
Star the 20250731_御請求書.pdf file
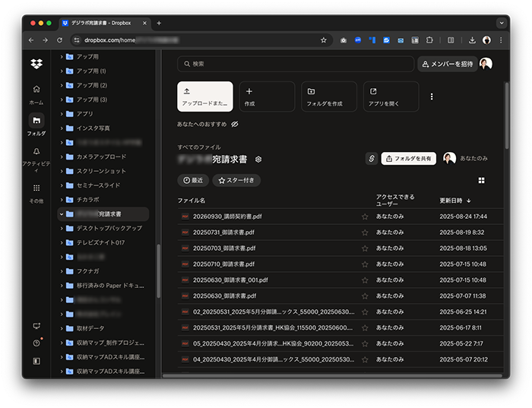[x=365, y=232]
